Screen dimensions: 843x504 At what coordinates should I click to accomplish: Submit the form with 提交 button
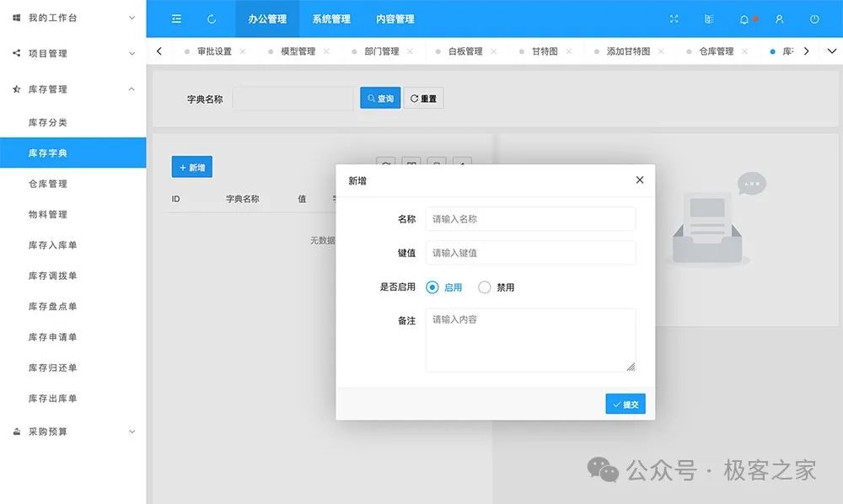click(x=626, y=404)
